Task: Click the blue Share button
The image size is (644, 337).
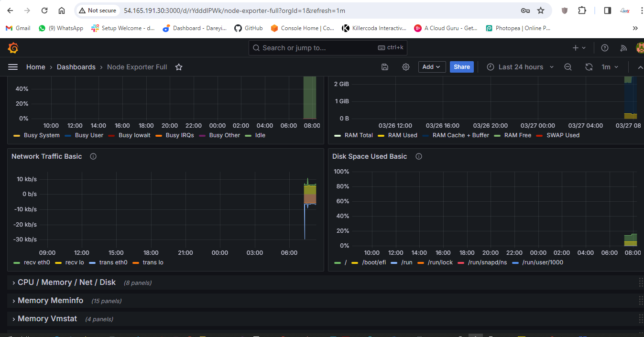Action: tap(461, 67)
